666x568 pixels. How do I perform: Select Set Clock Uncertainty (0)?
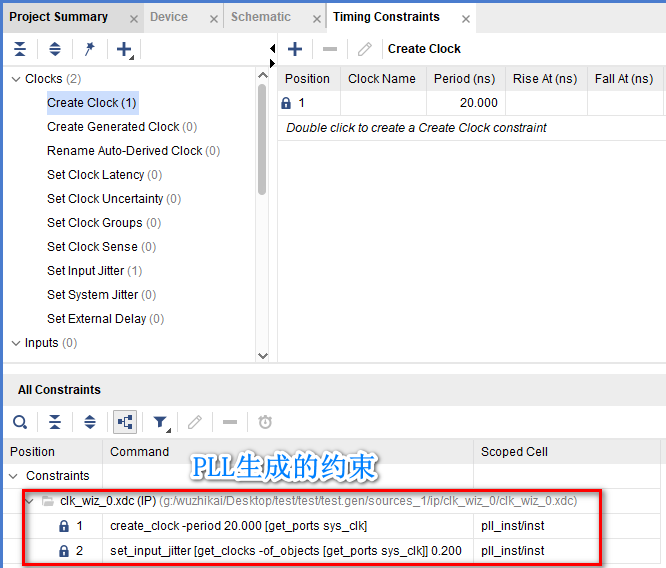coord(114,199)
